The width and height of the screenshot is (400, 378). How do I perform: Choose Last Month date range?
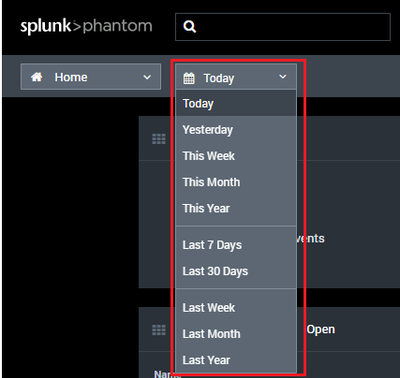coord(236,334)
